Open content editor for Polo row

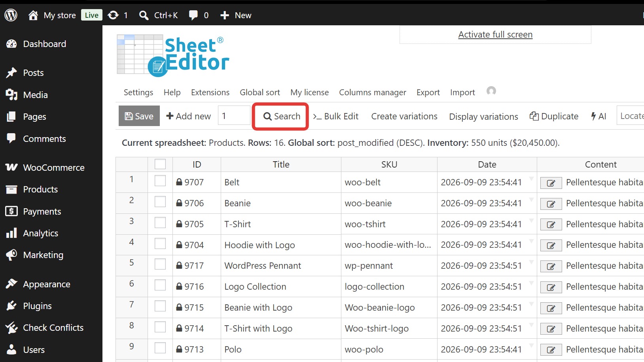point(551,350)
